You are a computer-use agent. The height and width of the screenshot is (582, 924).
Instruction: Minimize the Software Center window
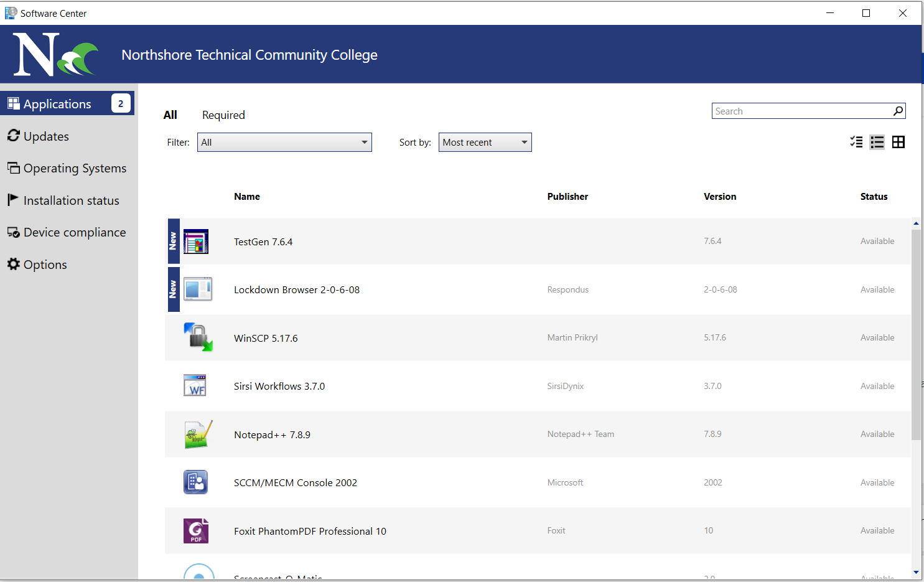coord(830,13)
